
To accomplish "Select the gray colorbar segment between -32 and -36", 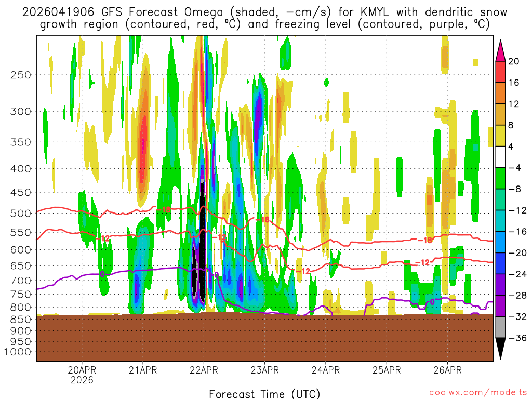I will [501, 327].
